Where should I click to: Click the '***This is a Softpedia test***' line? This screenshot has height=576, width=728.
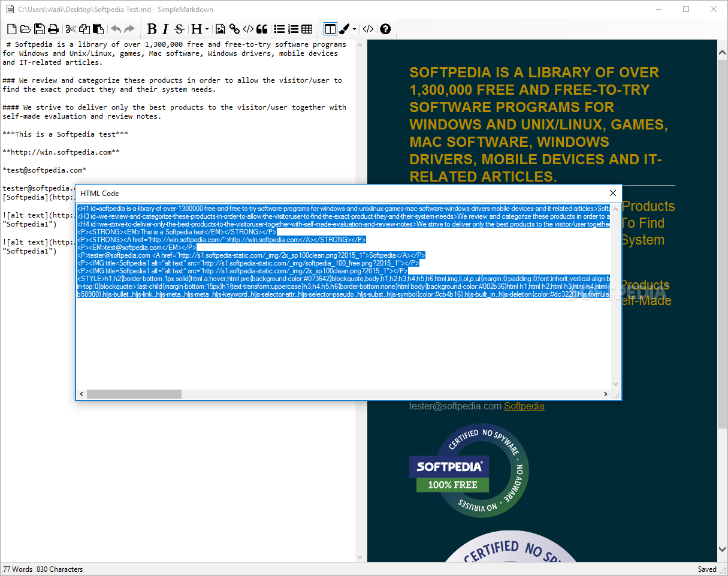point(65,134)
